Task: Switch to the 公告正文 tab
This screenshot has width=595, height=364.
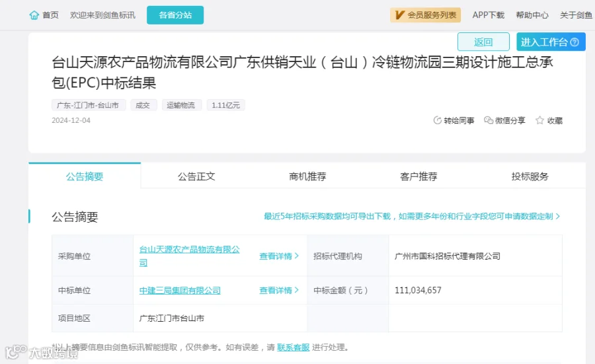Action: tap(196, 176)
